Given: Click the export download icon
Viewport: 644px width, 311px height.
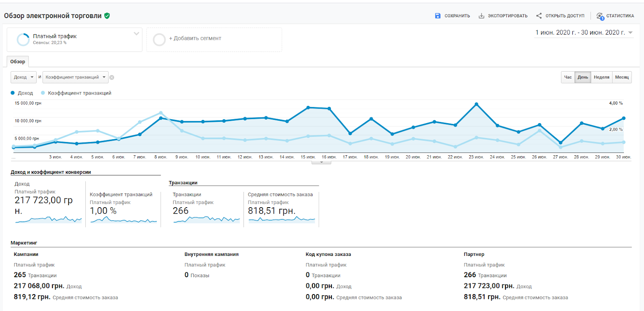Looking at the screenshot, I should pyautogui.click(x=481, y=16).
